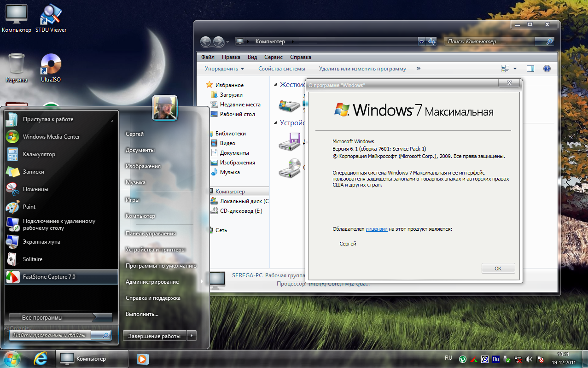This screenshot has height=368, width=588.
Task: Open the view options dropdown arrow
Action: point(515,69)
